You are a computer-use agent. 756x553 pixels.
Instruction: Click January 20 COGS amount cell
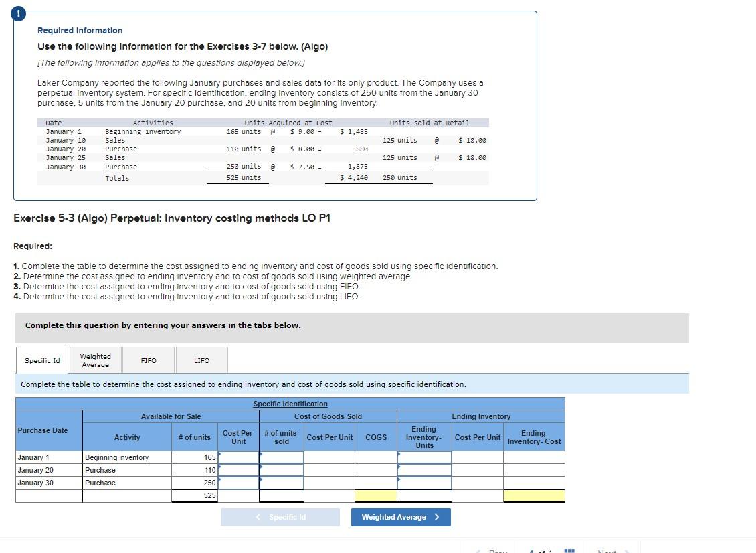(x=375, y=470)
